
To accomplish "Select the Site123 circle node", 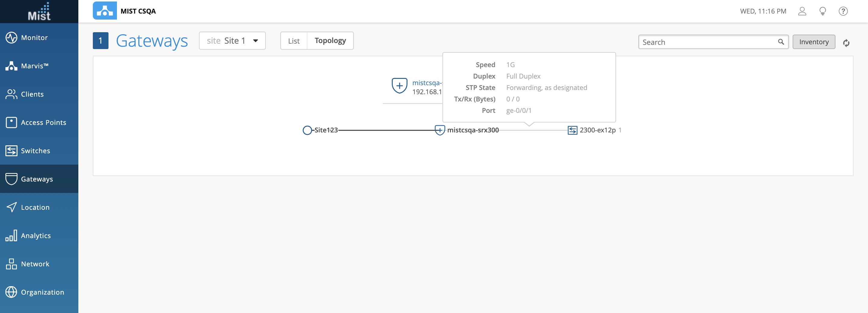I will tap(307, 130).
